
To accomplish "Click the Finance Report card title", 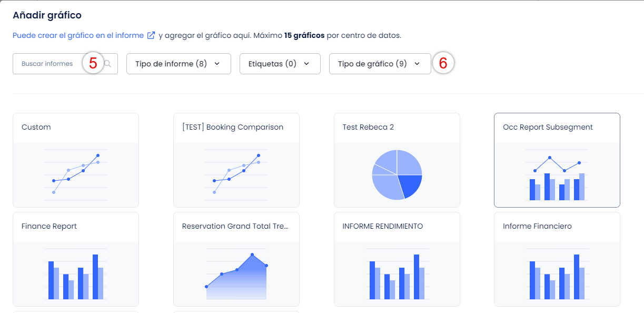I will tap(49, 226).
